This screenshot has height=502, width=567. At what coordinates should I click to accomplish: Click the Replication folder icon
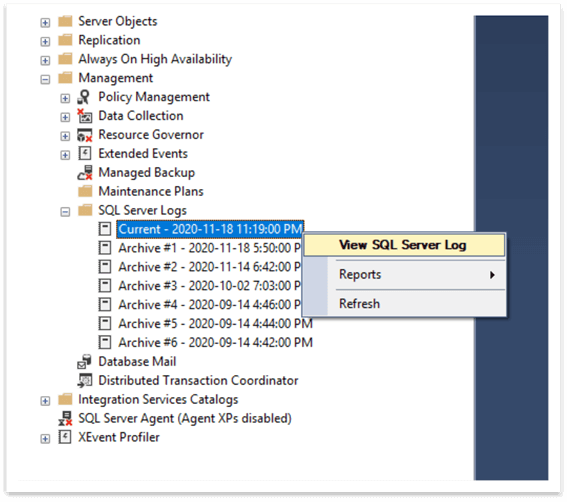click(x=65, y=40)
